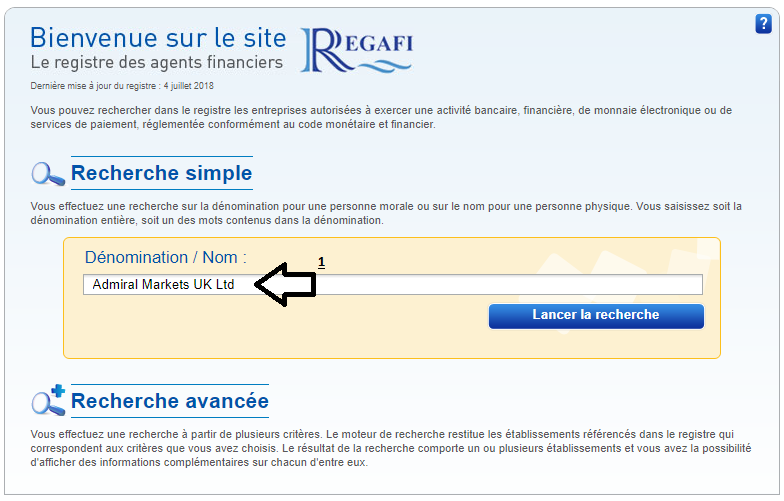784x501 pixels.
Task: Open the help question mark icon
Action: pos(763,24)
